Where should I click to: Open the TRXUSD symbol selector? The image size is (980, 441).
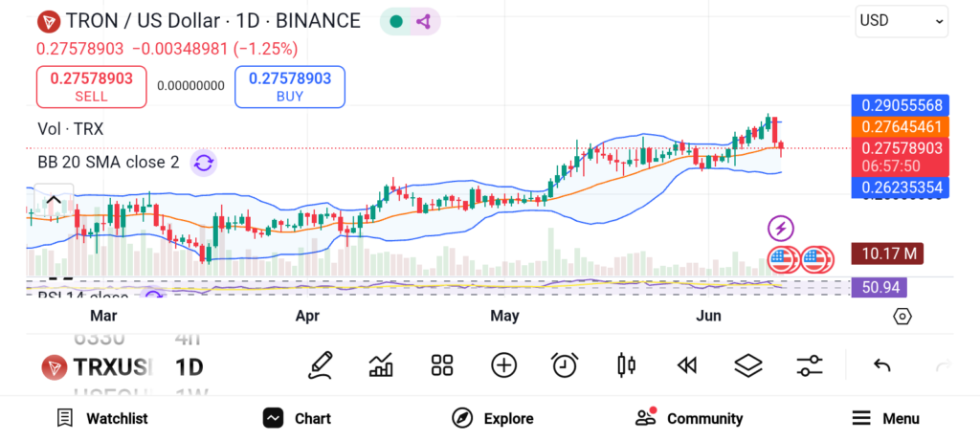[97, 366]
